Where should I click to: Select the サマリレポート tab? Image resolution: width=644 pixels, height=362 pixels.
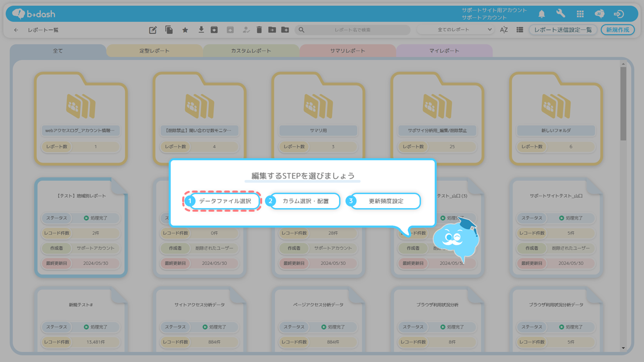[348, 51]
